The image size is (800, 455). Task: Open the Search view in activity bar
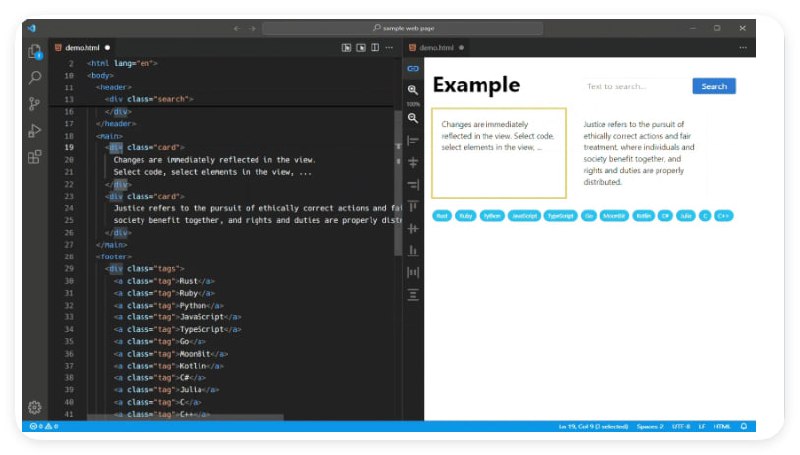(x=35, y=77)
